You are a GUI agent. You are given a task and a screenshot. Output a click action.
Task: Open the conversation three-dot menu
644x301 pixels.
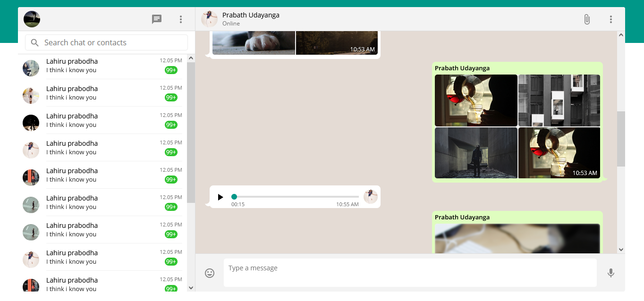(611, 19)
